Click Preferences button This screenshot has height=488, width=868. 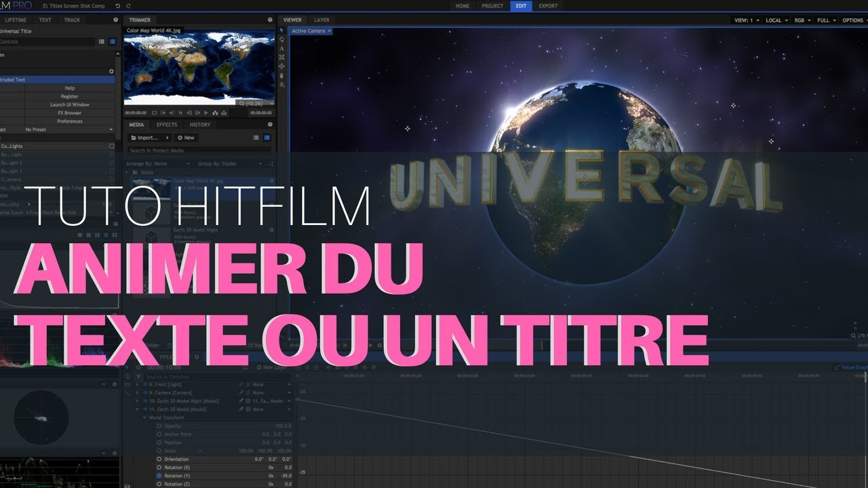point(70,121)
